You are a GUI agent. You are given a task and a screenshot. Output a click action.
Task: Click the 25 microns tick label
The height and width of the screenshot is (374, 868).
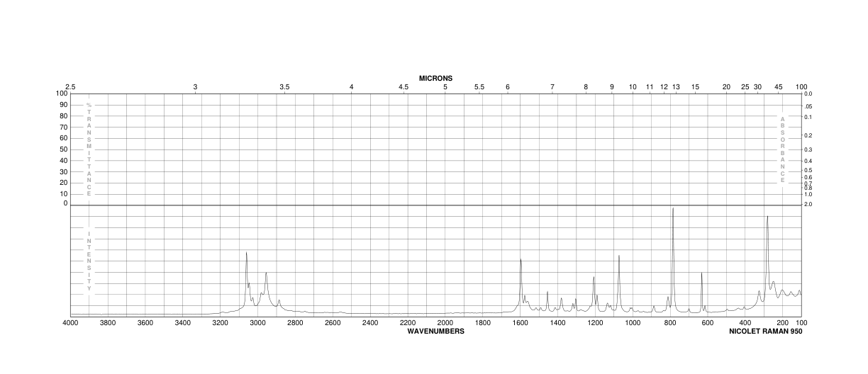coord(745,87)
